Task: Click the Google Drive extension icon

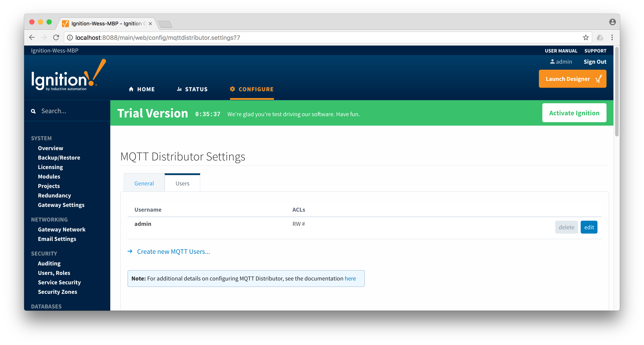Action: point(600,37)
